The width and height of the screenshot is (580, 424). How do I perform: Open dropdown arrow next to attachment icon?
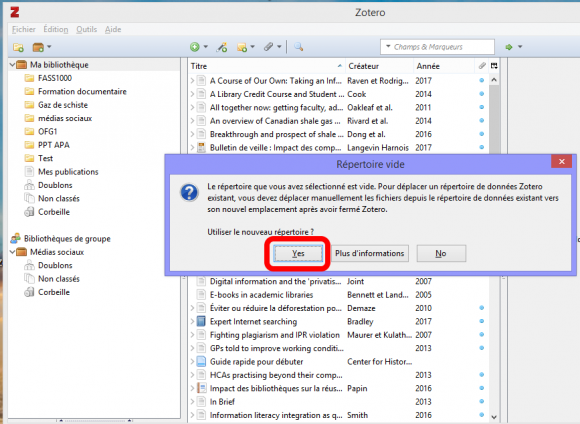[x=279, y=47]
